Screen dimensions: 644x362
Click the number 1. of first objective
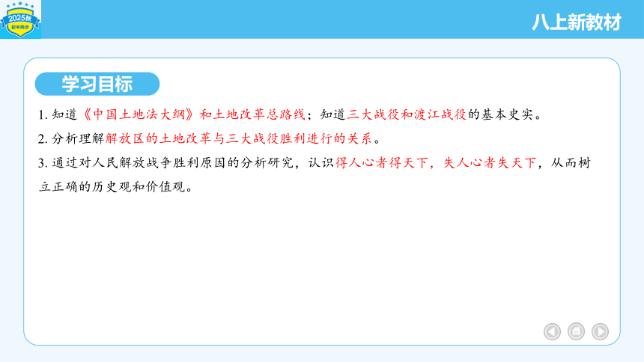pyautogui.click(x=43, y=115)
